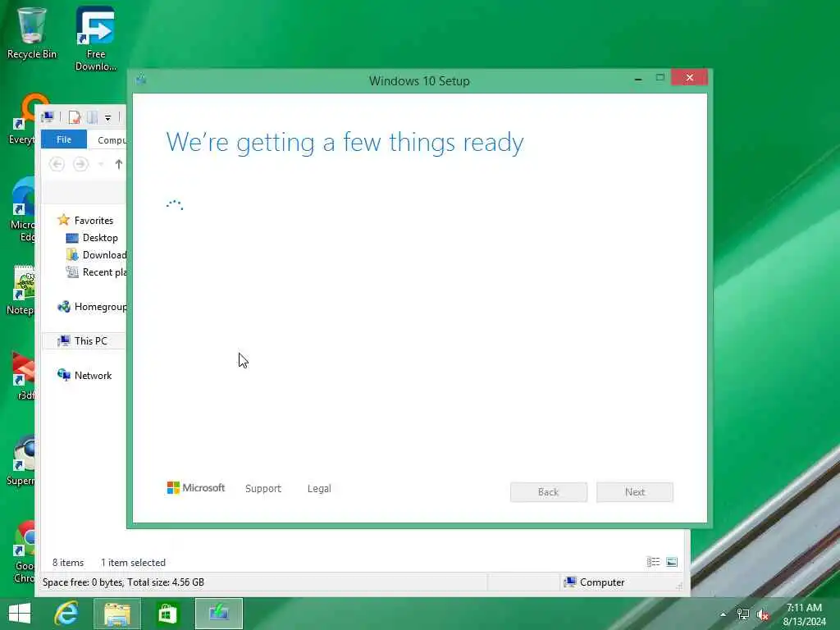Go up one folder level in File Explorer
The width and height of the screenshot is (840, 630).
(119, 164)
